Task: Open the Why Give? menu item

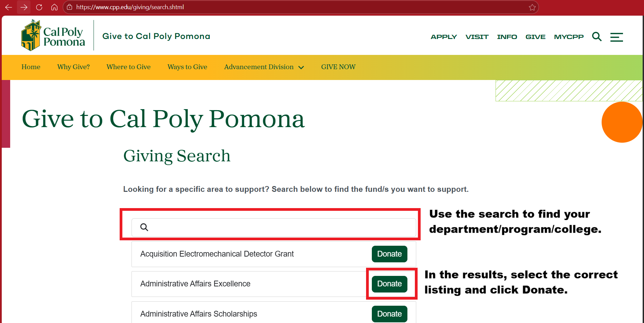Action: [x=74, y=67]
